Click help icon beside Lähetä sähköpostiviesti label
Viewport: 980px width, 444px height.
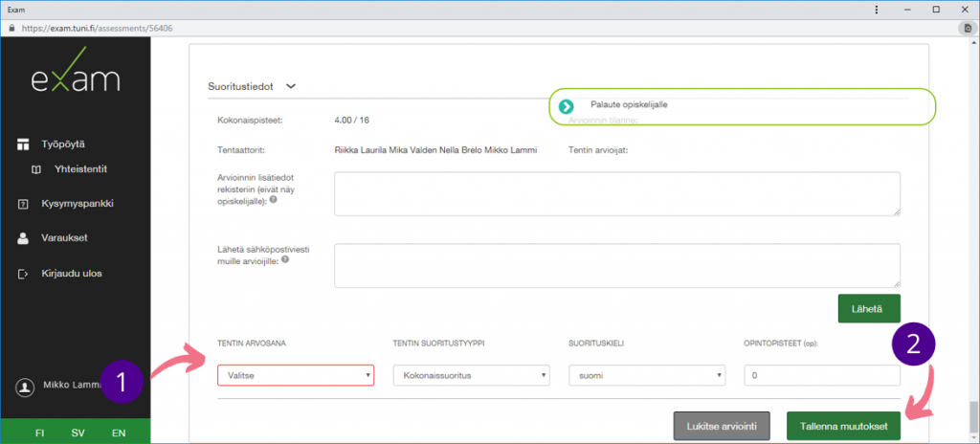(286, 259)
